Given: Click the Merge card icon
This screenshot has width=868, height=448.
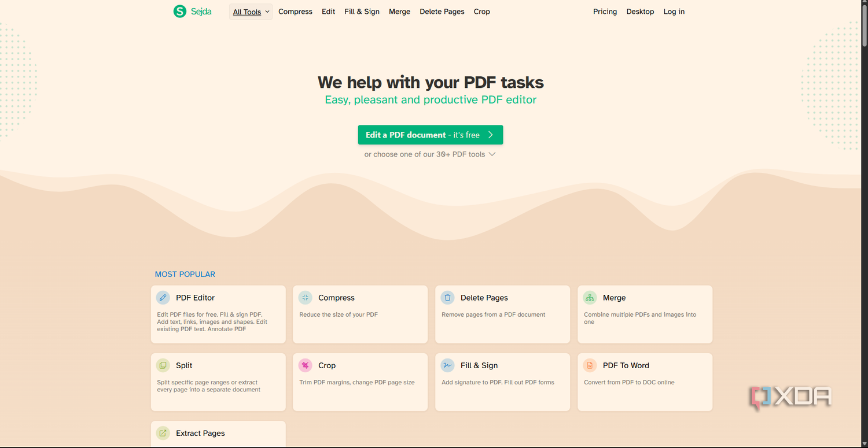Looking at the screenshot, I should pyautogui.click(x=590, y=298).
